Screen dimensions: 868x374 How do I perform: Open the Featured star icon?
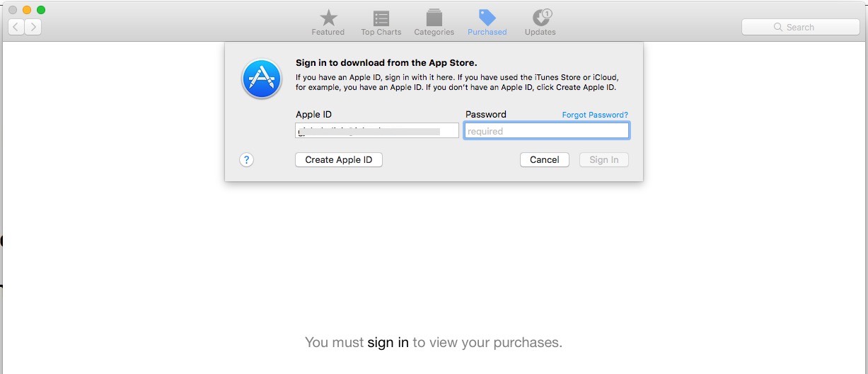[328, 18]
